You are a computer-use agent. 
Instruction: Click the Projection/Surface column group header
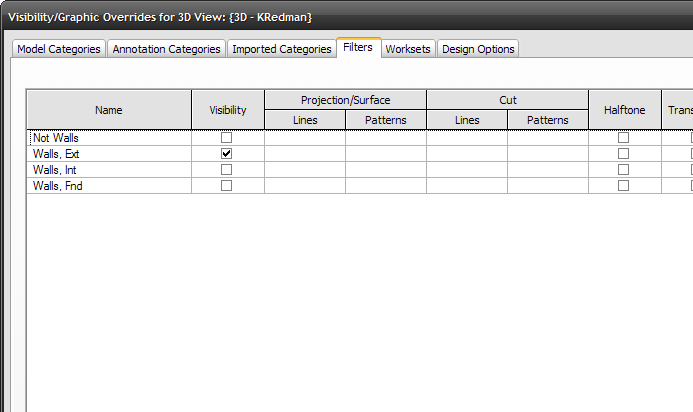[346, 100]
